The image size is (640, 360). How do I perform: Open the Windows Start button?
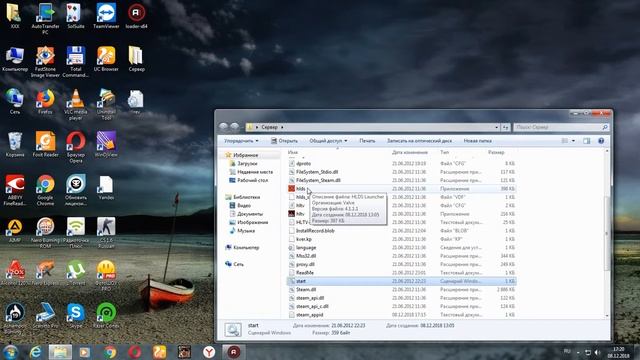coord(10,352)
